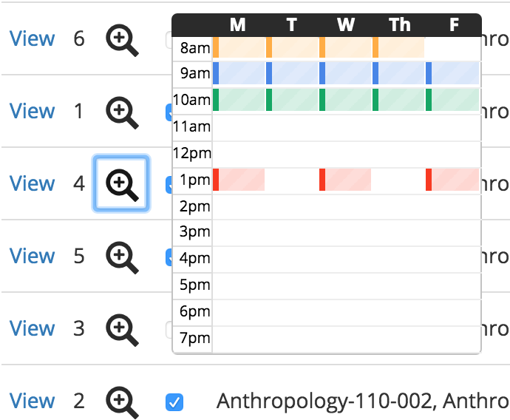Open the View link for schedule 6
510x420 pixels.
coord(32,39)
